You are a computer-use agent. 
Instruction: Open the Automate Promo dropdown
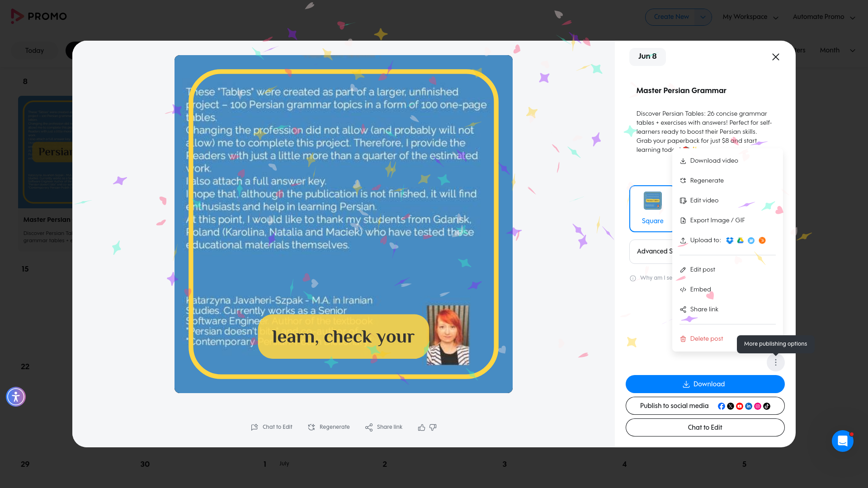pyautogui.click(x=824, y=17)
